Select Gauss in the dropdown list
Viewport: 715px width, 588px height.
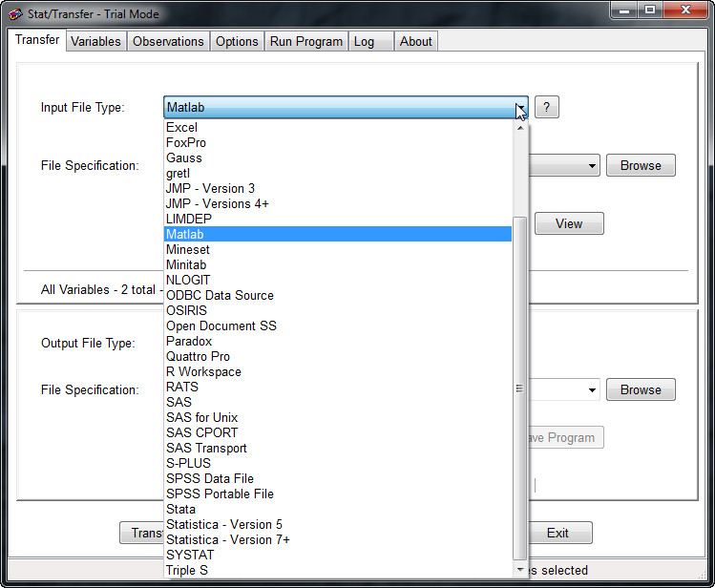coord(337,158)
